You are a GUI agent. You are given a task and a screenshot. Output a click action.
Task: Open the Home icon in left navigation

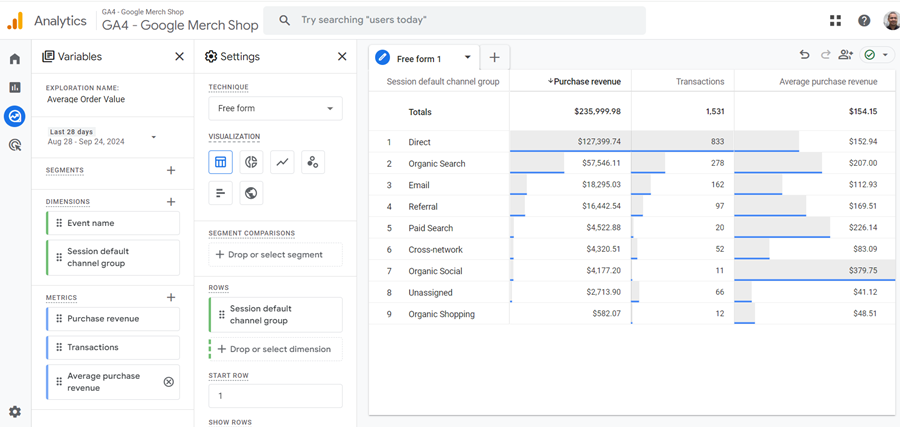[x=15, y=59]
